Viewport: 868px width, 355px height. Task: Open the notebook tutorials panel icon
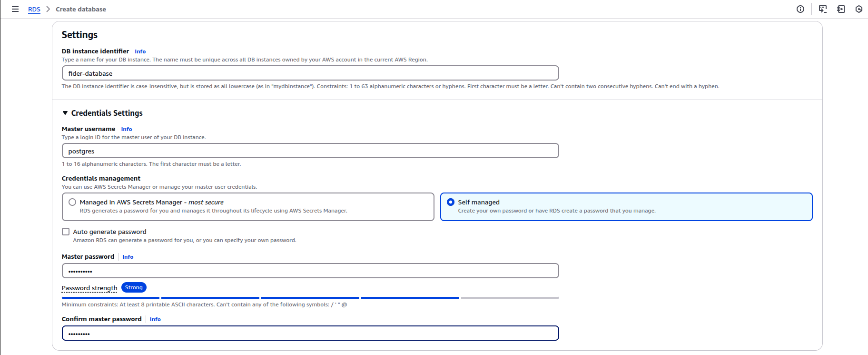[841, 9]
